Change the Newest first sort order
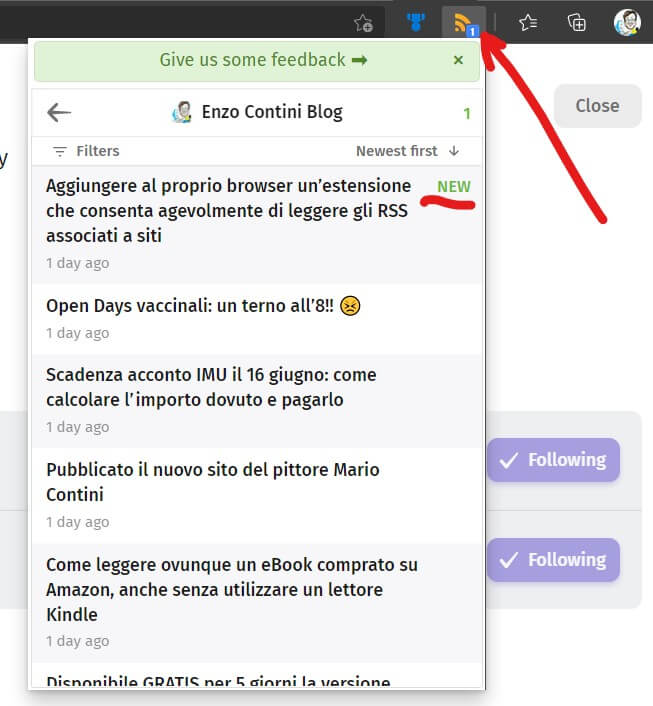 (x=407, y=151)
